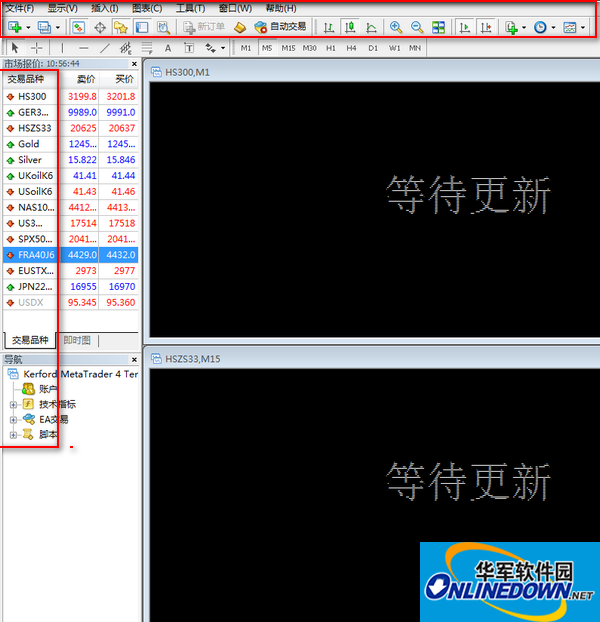Zoom in on the chart
Screen dimensions: 600x622
click(395, 27)
